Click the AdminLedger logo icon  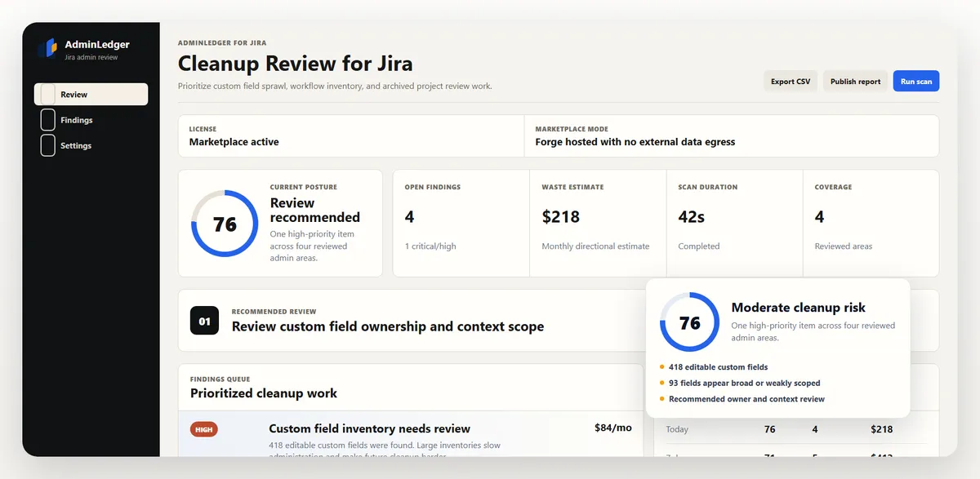47,48
